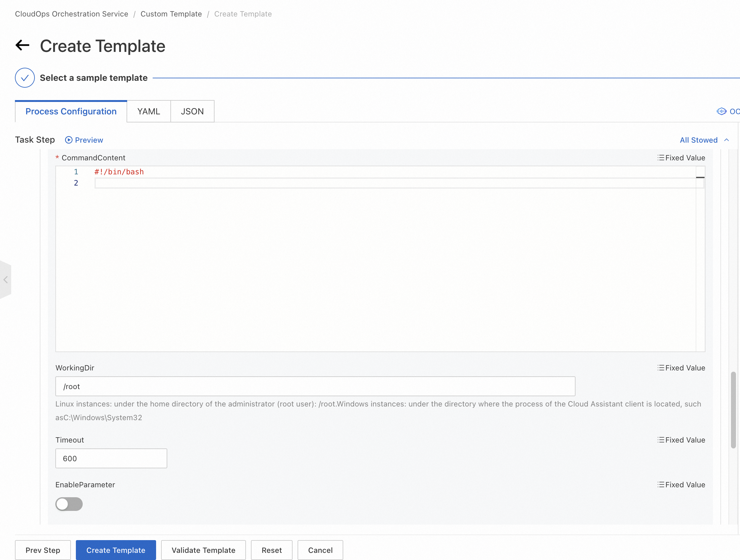Expand the collapsed left sidebar arrow
740x560 pixels.
(6, 280)
